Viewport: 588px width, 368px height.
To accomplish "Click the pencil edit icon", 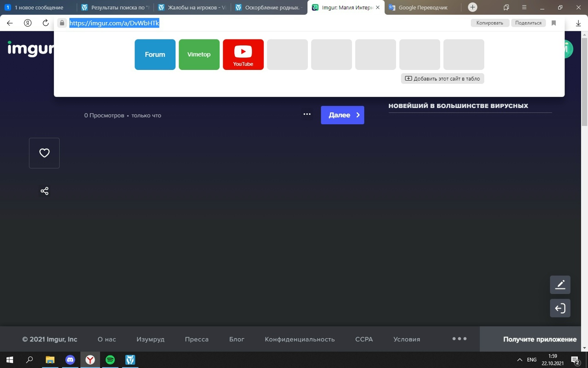I will tap(560, 285).
